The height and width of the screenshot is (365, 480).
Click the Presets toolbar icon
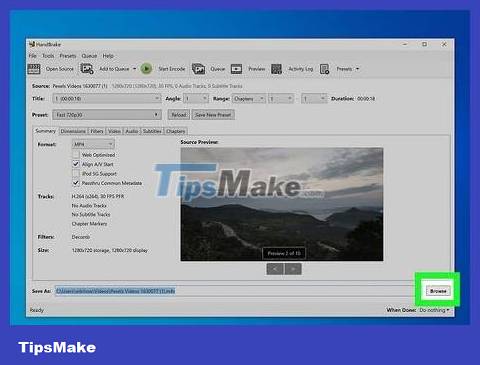coord(324,69)
